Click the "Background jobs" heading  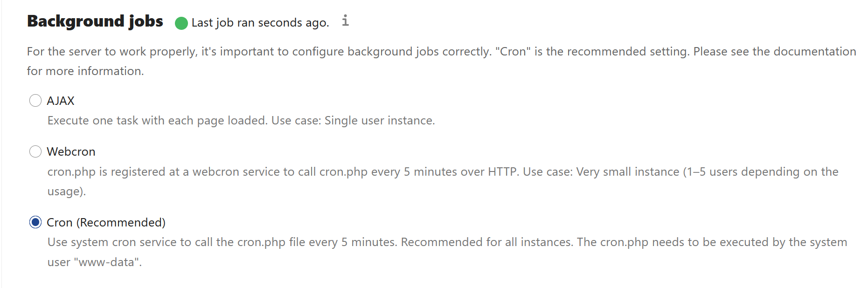[95, 21]
